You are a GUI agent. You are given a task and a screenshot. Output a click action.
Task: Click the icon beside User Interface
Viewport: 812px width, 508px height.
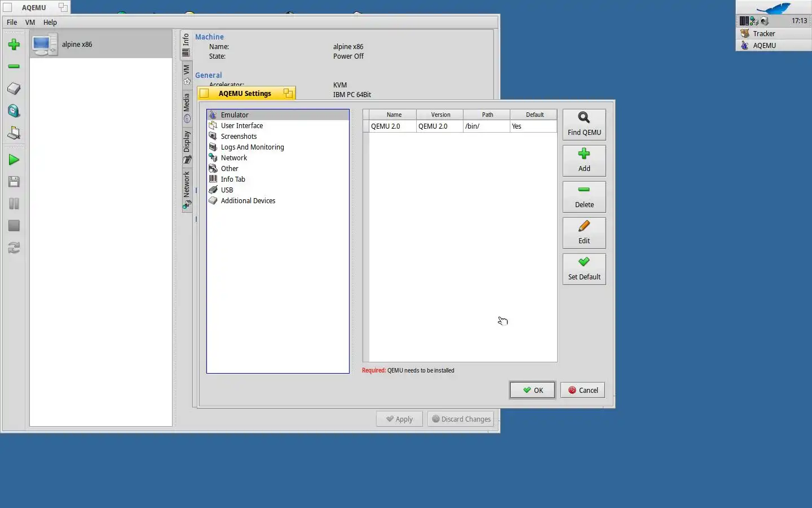pyautogui.click(x=213, y=126)
